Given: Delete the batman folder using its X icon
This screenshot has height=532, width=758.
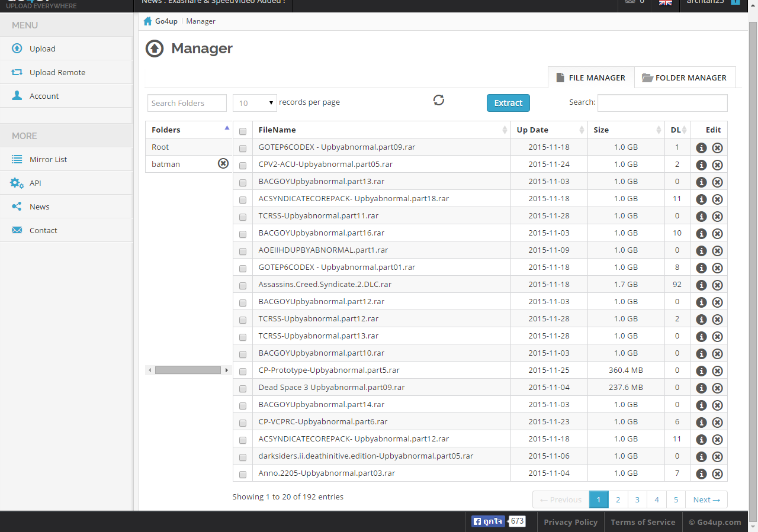Looking at the screenshot, I should pos(223,163).
